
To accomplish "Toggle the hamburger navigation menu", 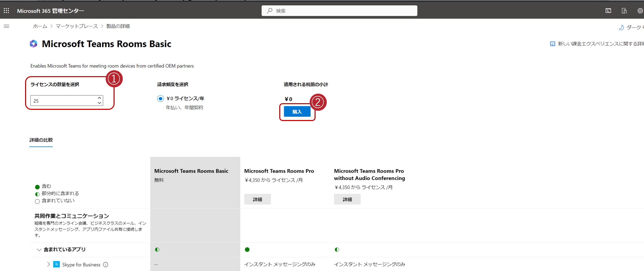I will [x=7, y=26].
